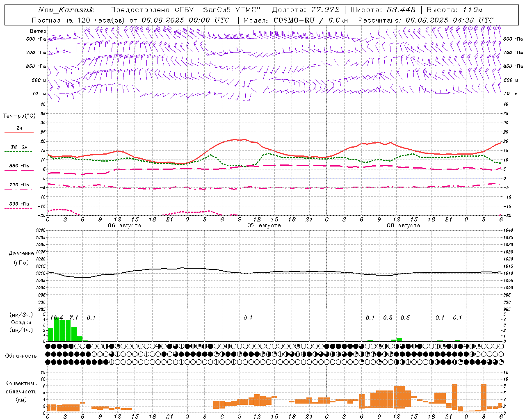Click the "Конвективн." convective cloud label
The width and height of the screenshot is (525, 420).
tap(21, 383)
